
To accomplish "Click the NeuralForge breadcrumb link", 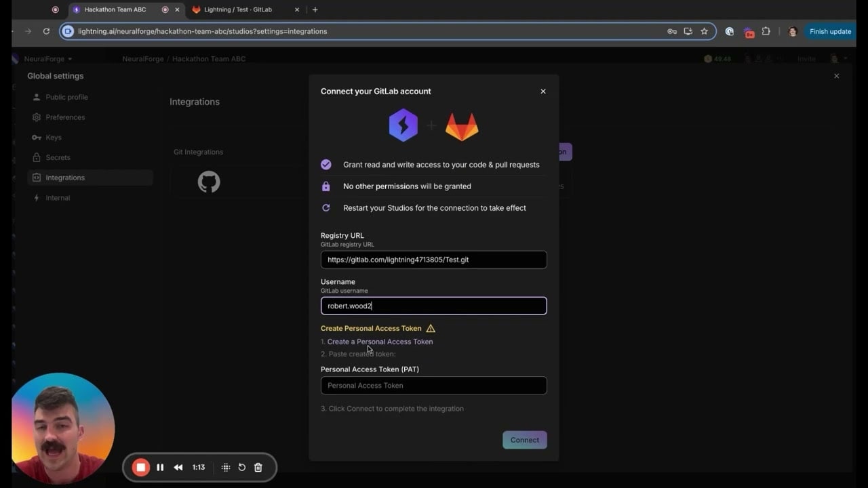I will click(143, 59).
